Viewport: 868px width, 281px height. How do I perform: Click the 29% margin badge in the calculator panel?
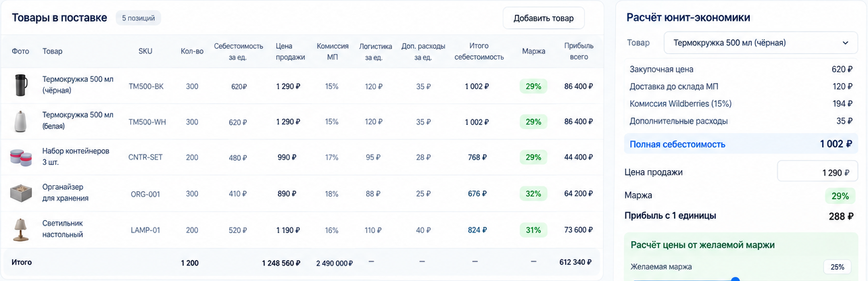839,195
